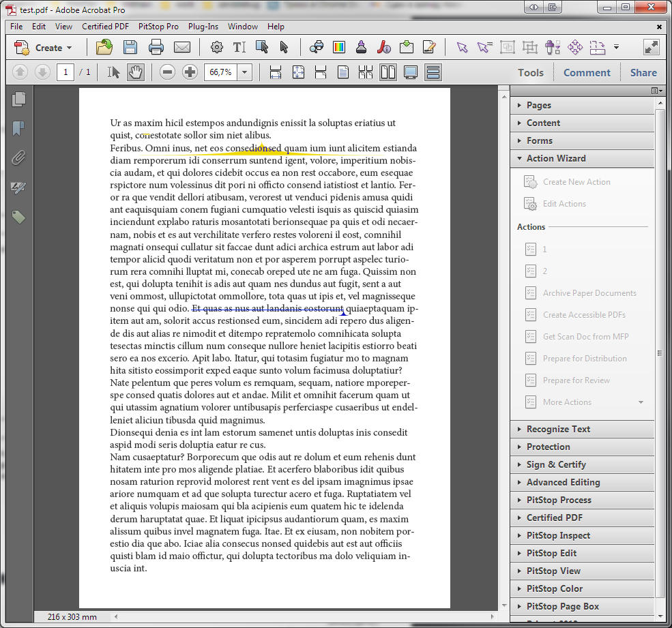Select the Hand tool
This screenshot has width=672, height=628.
coord(135,72)
